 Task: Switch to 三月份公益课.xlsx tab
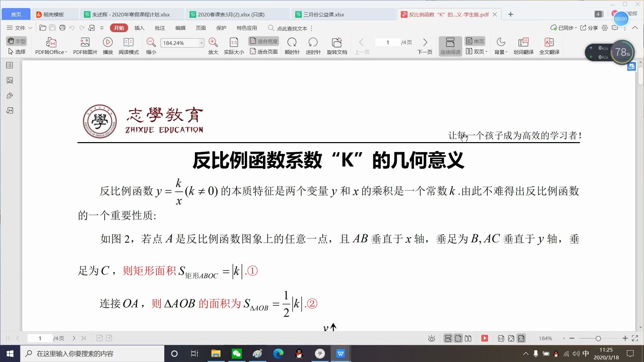(x=323, y=14)
